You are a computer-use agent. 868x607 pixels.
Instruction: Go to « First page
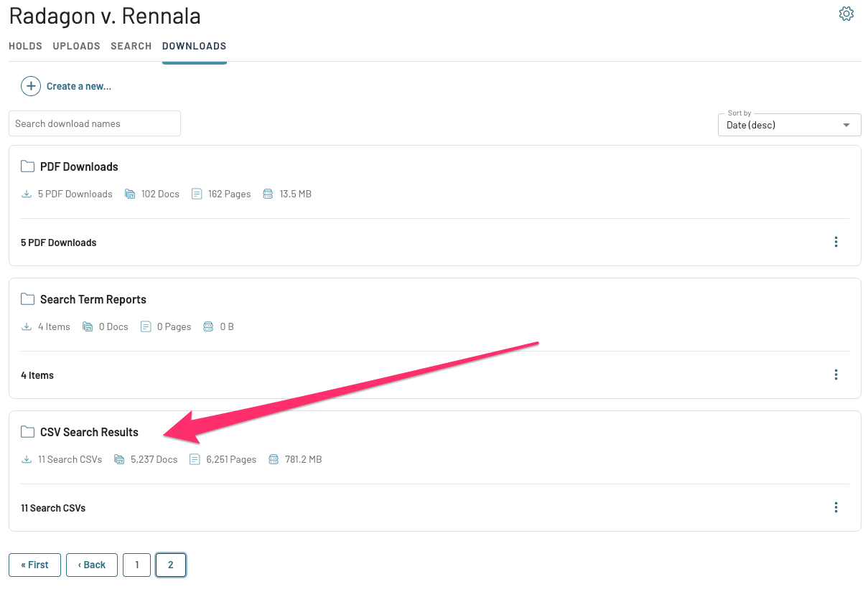coord(34,565)
